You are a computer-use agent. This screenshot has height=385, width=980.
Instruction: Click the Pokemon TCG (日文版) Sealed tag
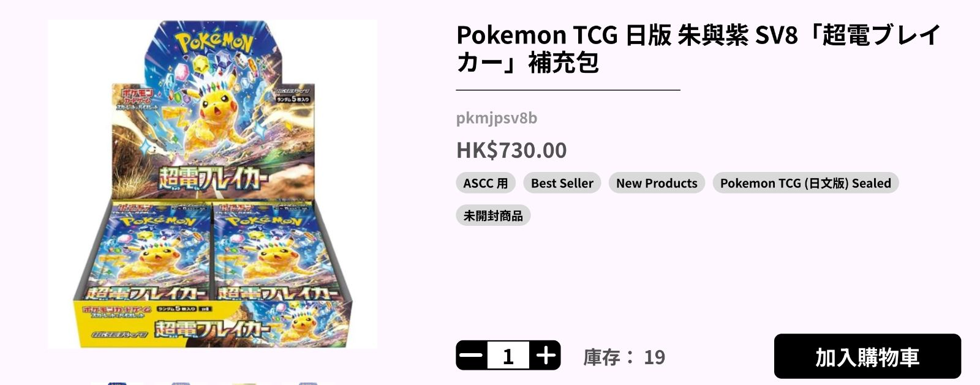(x=805, y=183)
